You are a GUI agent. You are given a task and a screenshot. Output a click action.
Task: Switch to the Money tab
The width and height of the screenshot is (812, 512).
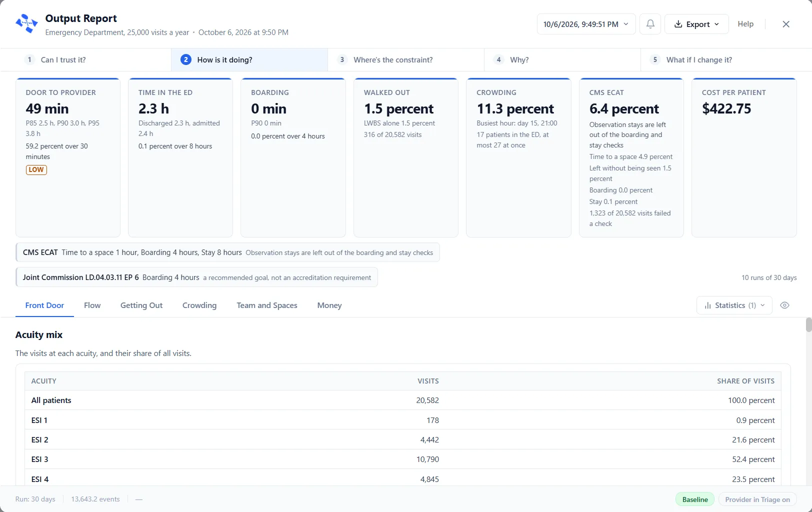click(x=329, y=305)
